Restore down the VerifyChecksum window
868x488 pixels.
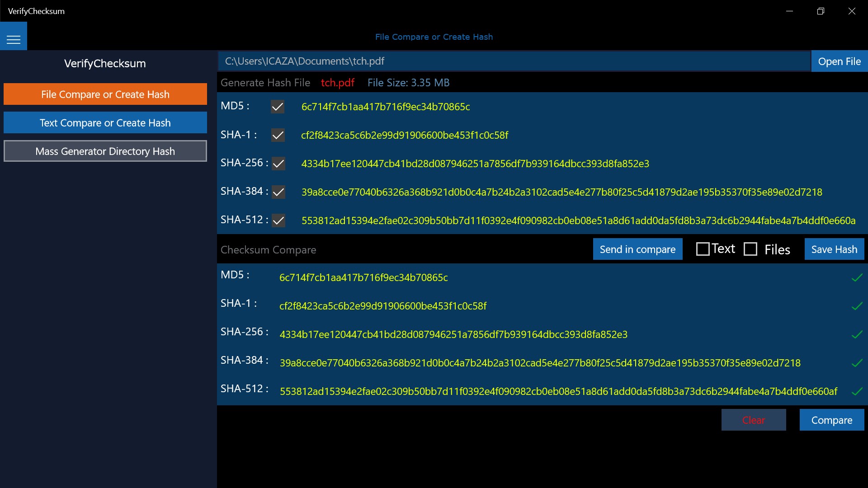(821, 11)
